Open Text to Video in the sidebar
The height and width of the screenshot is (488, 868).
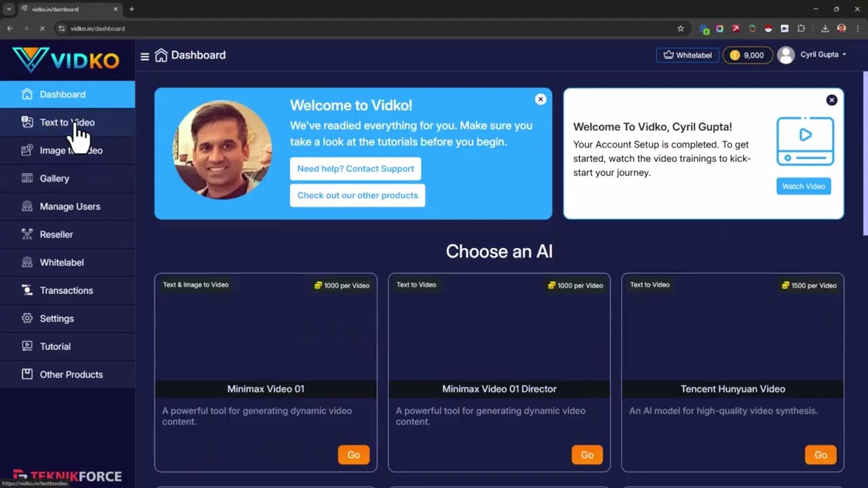(68, 122)
